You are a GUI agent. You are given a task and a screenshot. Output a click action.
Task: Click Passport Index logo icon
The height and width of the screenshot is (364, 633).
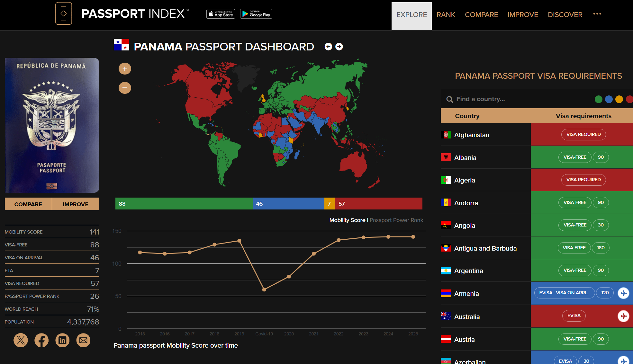pos(64,13)
